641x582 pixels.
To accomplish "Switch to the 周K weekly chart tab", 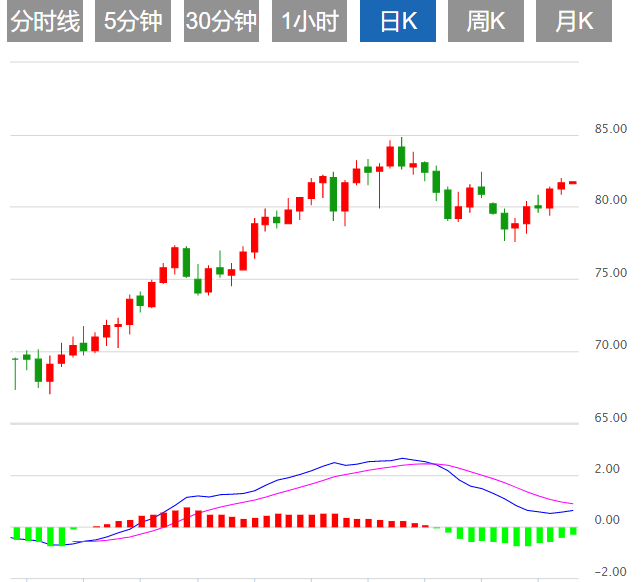I will pyautogui.click(x=486, y=21).
